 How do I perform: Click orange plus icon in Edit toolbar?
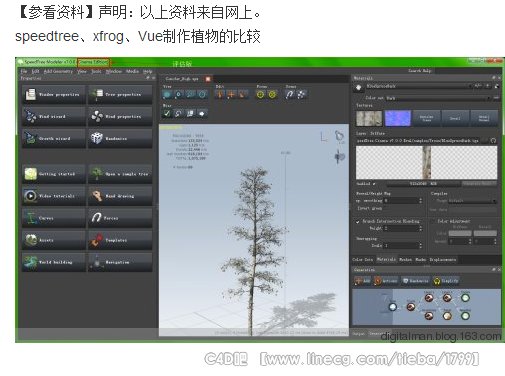pos(231,95)
